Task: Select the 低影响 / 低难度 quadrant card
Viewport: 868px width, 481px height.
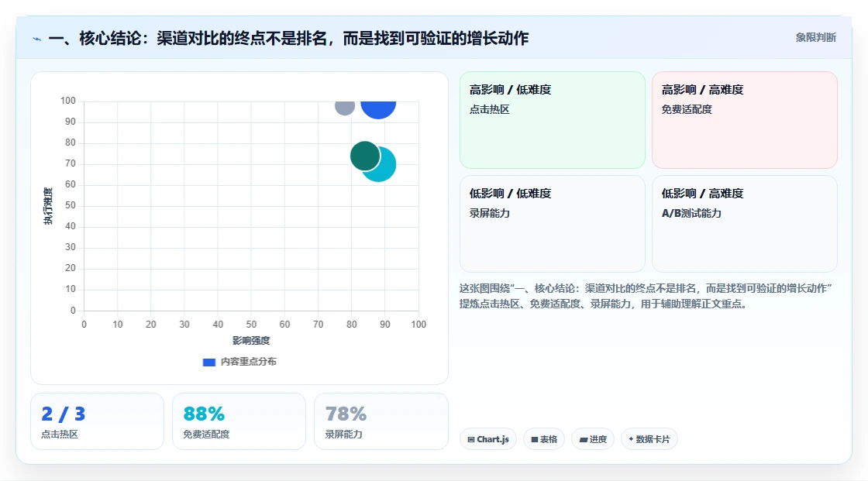Action: click(553, 224)
